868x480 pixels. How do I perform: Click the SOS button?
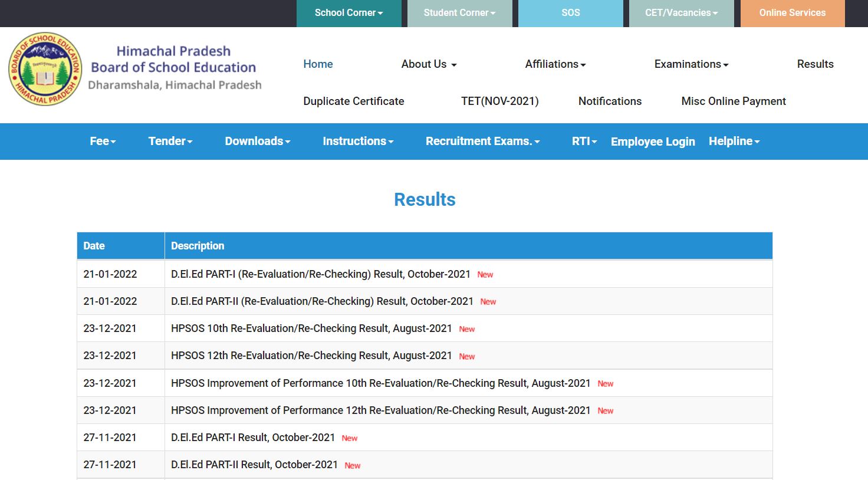(571, 13)
